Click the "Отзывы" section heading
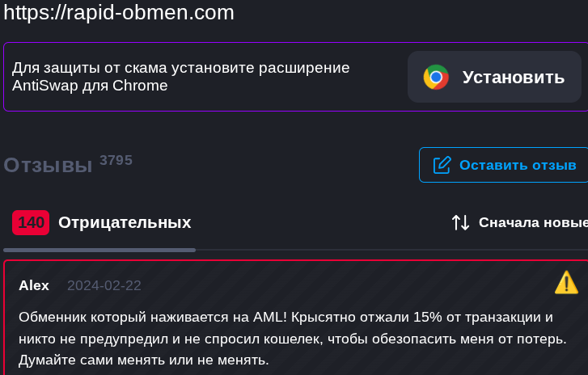 click(x=48, y=165)
